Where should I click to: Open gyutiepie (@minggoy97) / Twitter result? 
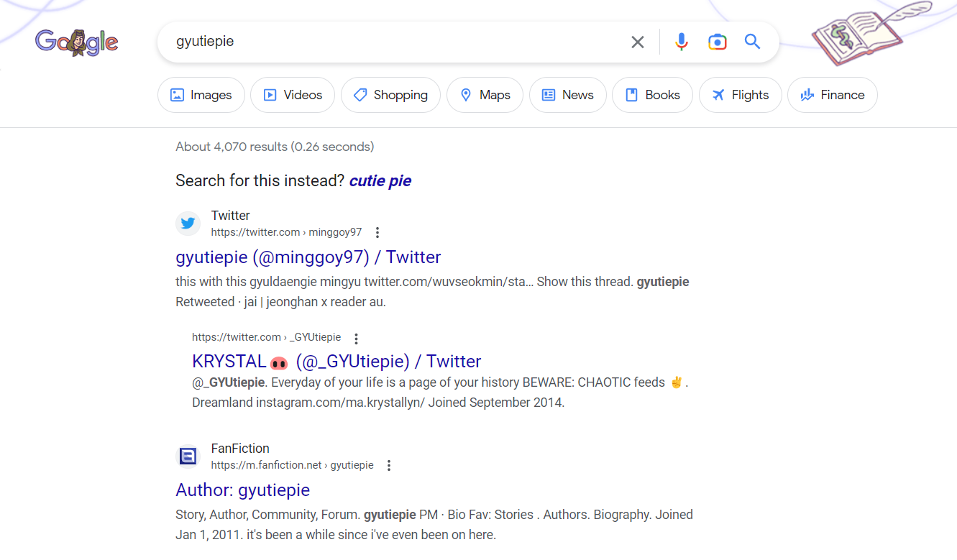coord(308,257)
